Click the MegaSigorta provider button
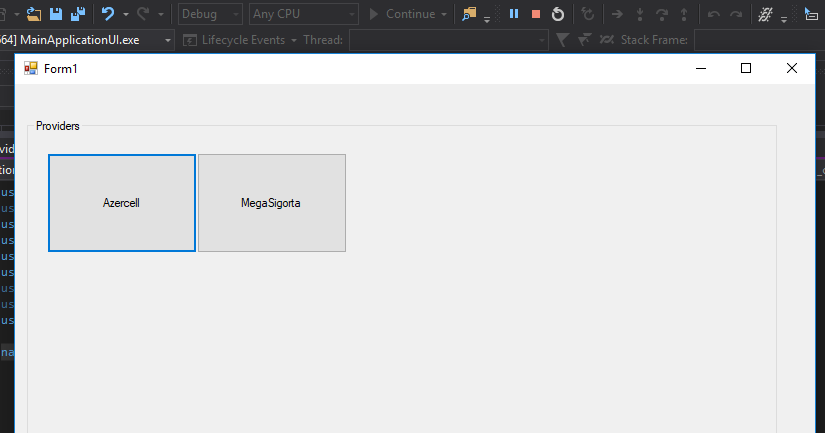The height and width of the screenshot is (433, 825). (x=271, y=203)
